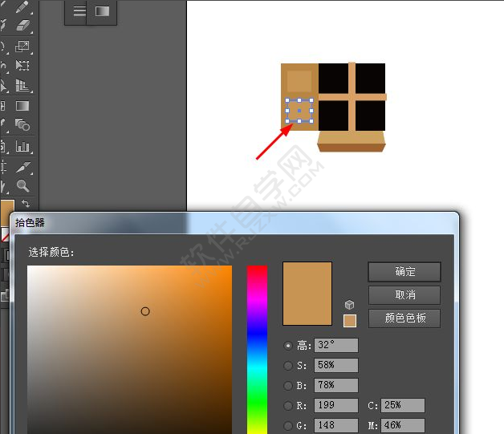Select the G green radio button
This screenshot has width=504, height=434.
click(288, 426)
